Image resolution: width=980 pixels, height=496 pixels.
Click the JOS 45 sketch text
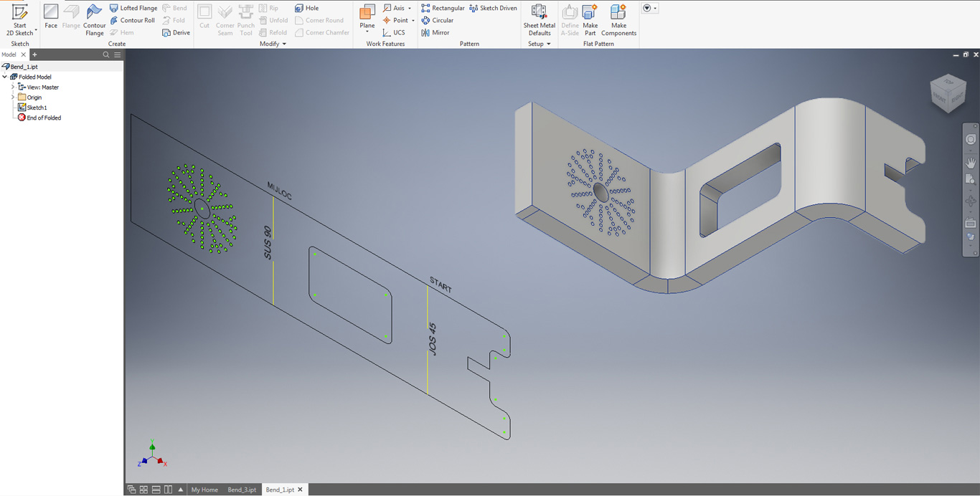433,339
